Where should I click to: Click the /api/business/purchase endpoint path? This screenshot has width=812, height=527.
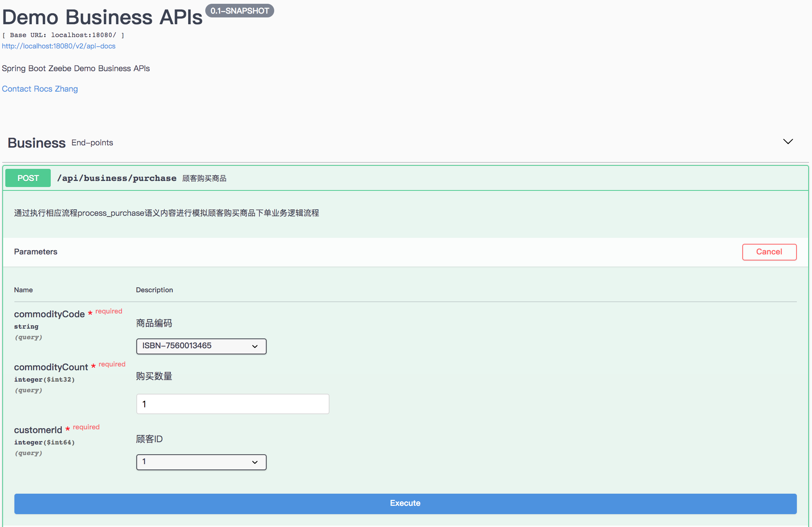pos(117,178)
